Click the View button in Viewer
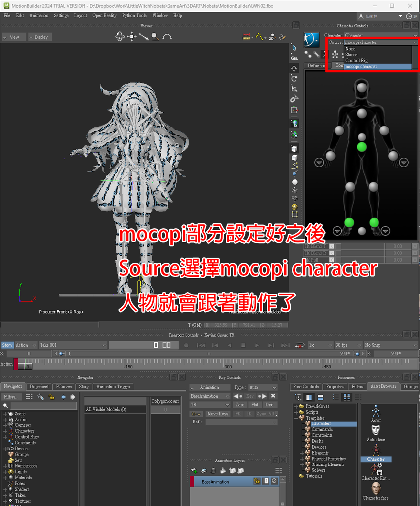 14,37
